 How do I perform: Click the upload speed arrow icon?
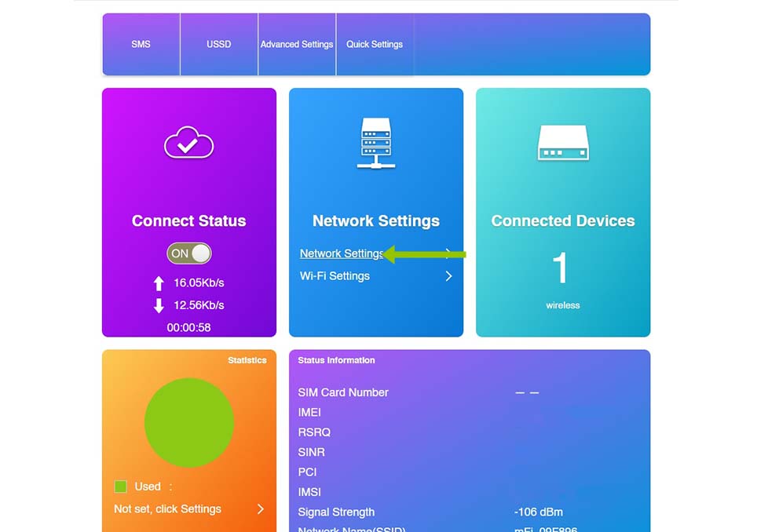pyautogui.click(x=159, y=283)
